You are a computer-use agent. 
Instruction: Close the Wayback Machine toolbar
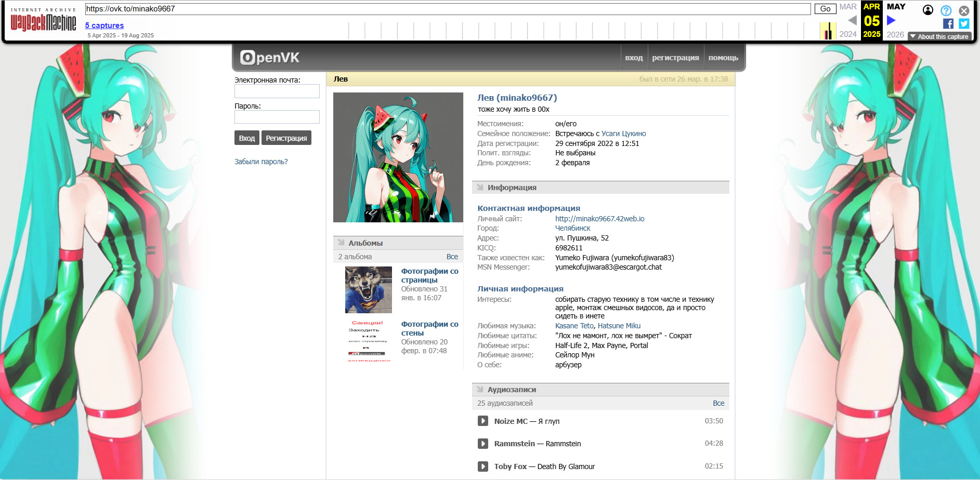[964, 10]
